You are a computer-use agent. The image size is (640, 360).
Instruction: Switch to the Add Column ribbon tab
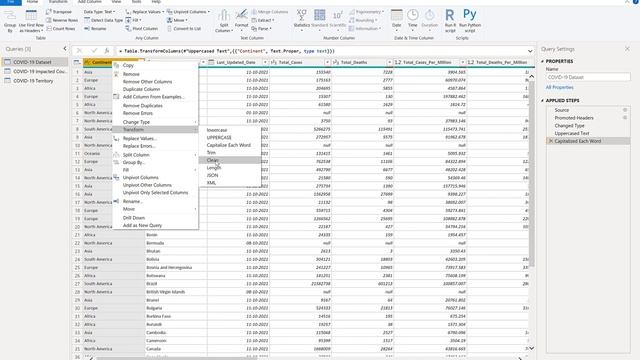[x=89, y=2]
